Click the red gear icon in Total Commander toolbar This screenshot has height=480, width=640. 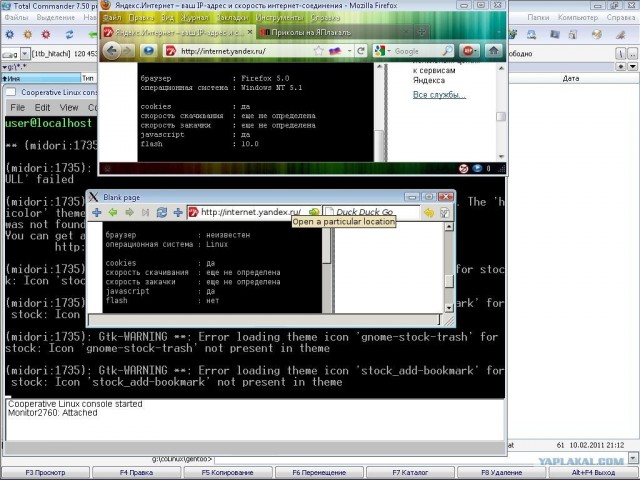tap(46, 35)
